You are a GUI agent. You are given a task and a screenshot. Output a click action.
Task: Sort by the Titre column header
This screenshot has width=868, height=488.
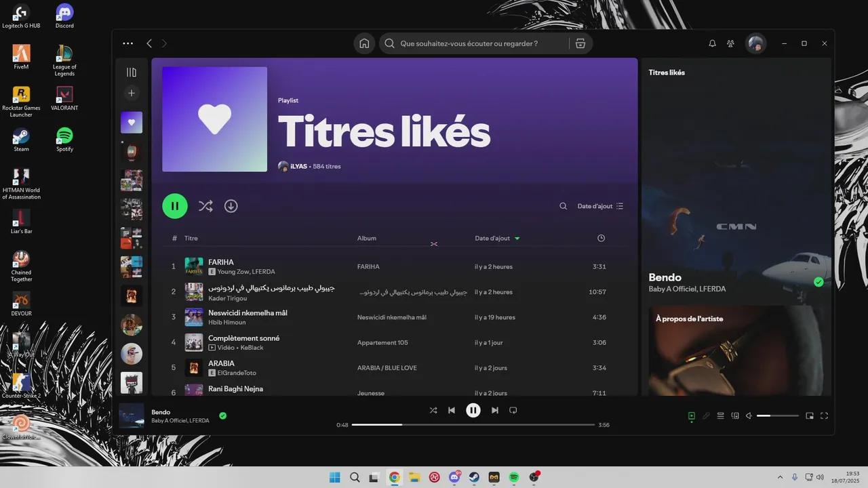point(191,238)
